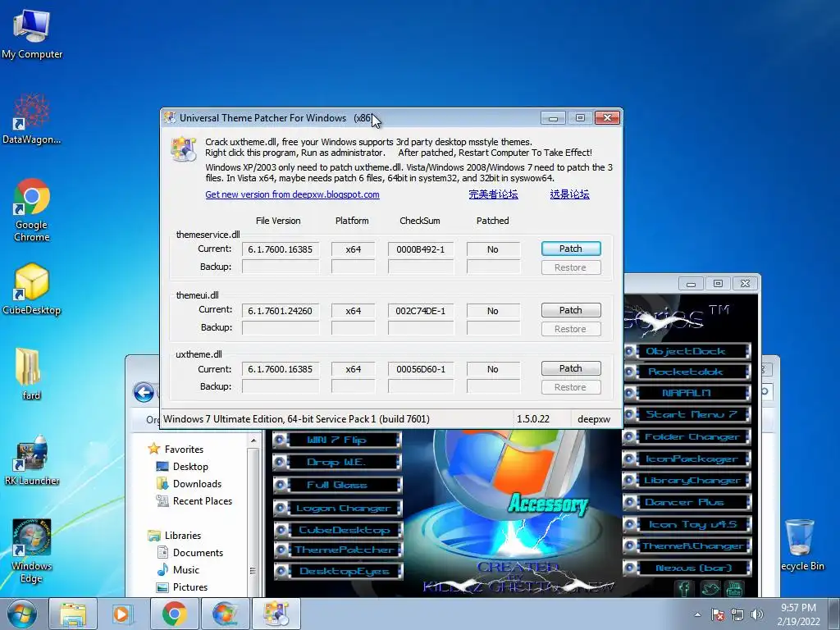
Task: Click the YouTube icon in launcher window
Action: point(734,589)
